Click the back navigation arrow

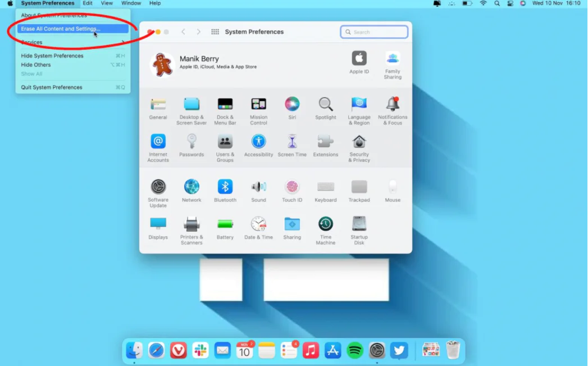(184, 32)
